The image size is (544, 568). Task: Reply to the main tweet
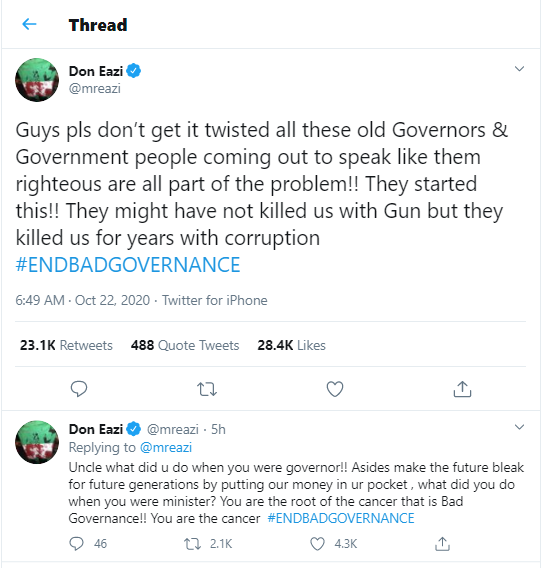click(79, 389)
